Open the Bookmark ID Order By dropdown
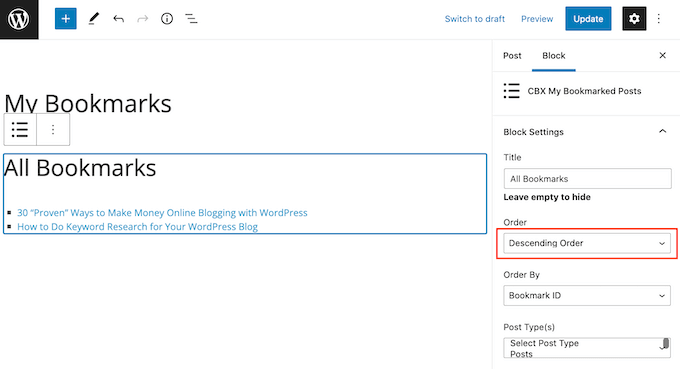680x369 pixels. (587, 296)
